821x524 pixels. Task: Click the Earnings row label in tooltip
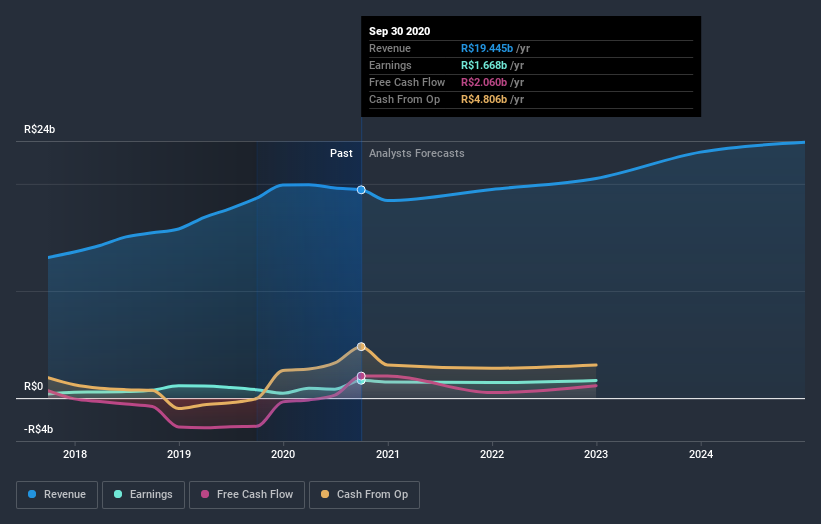click(x=390, y=65)
